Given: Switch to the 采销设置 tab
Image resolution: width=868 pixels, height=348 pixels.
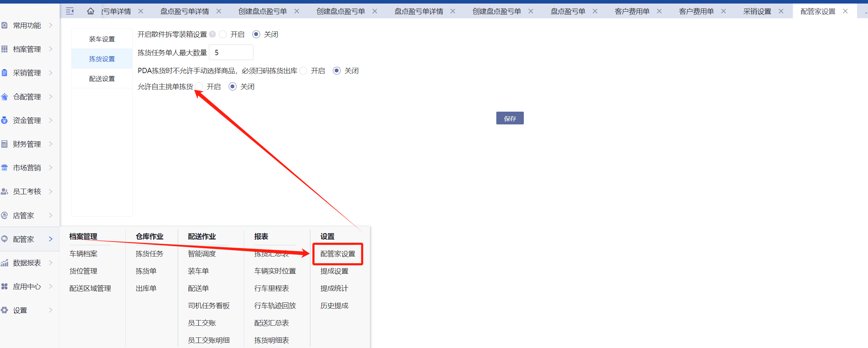Looking at the screenshot, I should pyautogui.click(x=757, y=11).
